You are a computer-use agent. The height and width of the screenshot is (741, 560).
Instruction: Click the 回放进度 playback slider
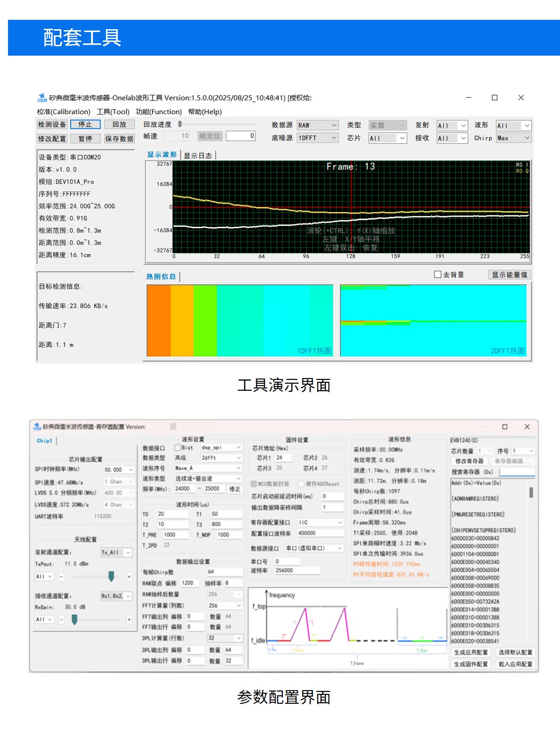click(217, 124)
